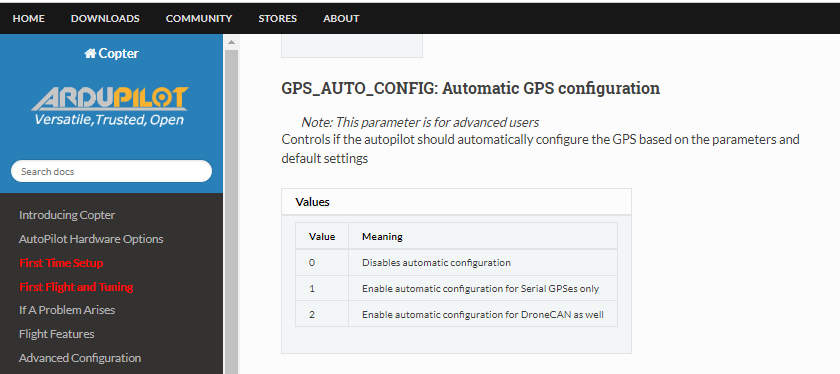Click the 'Values' table title
This screenshot has height=374, width=840.
312,202
